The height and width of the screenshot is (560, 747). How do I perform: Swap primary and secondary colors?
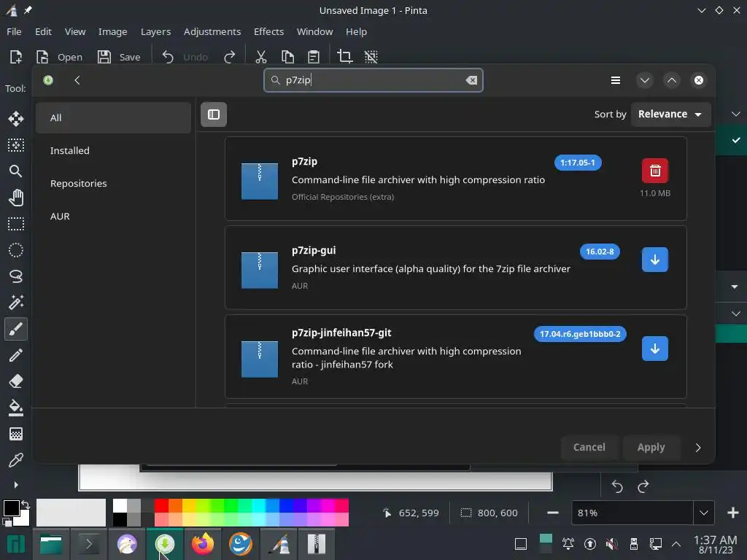[26, 505]
